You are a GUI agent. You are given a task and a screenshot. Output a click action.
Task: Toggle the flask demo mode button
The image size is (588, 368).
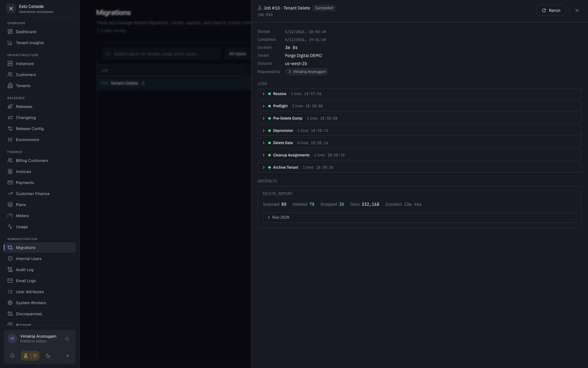[x=26, y=356]
